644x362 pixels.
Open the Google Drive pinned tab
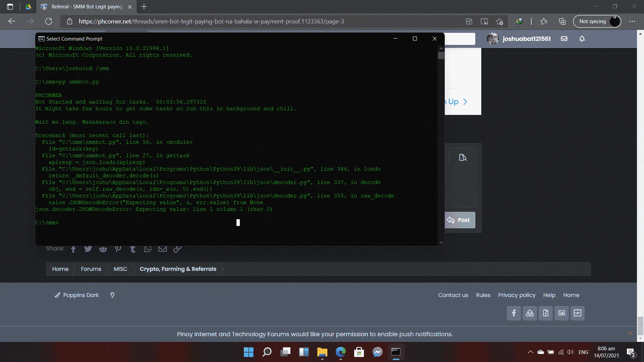pos(28,7)
